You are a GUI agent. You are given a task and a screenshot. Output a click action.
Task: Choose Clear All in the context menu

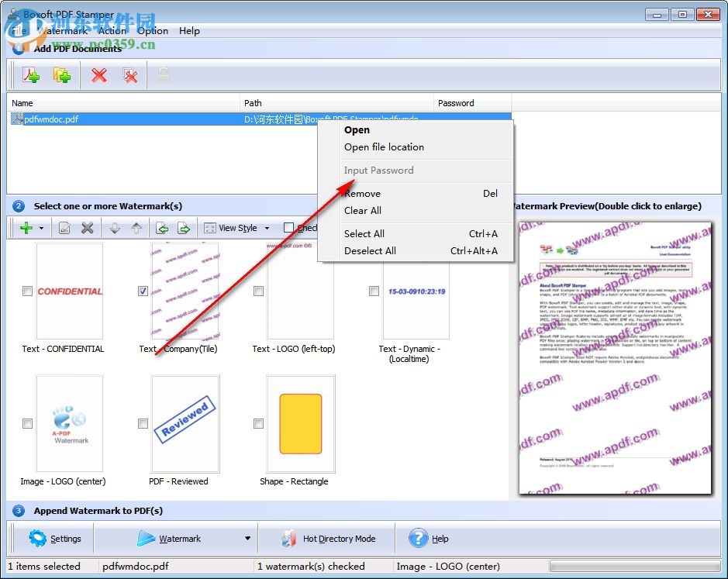pyautogui.click(x=416, y=211)
